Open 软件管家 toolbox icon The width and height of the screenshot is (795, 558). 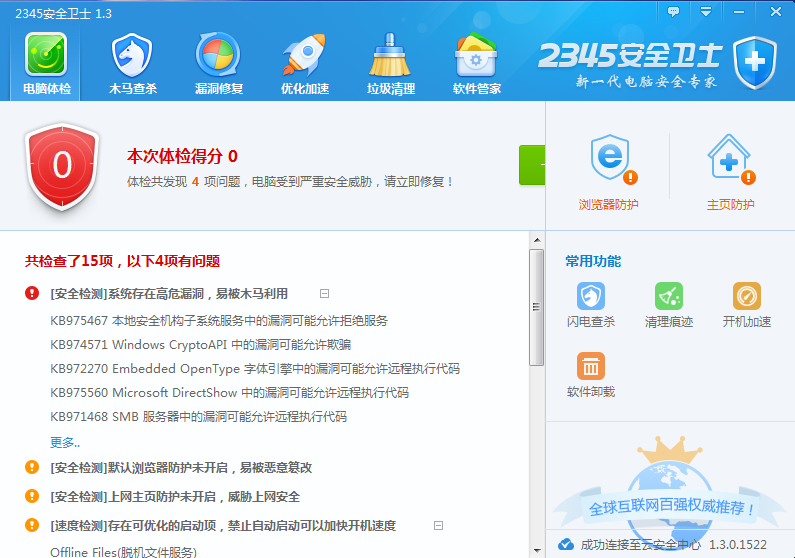click(x=476, y=54)
